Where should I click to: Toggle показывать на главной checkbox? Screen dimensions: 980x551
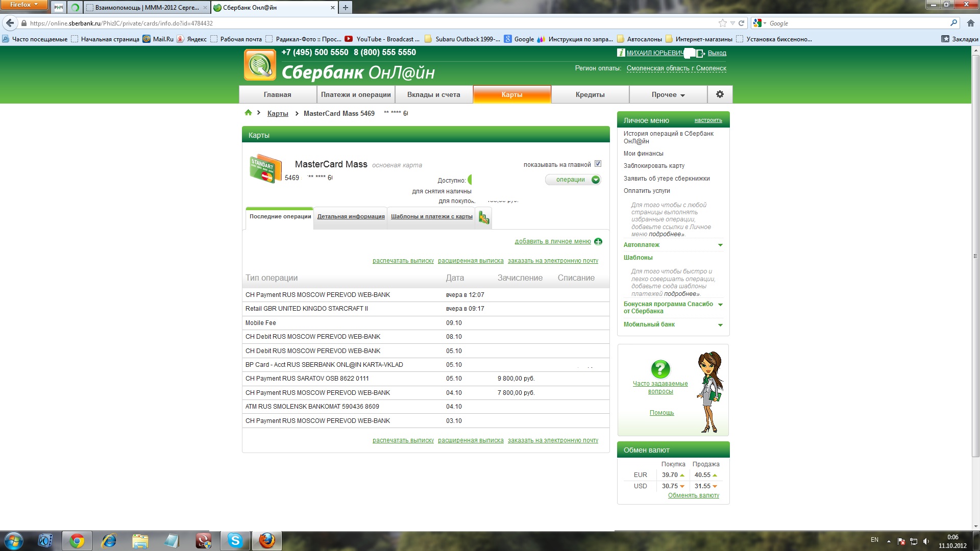(598, 164)
